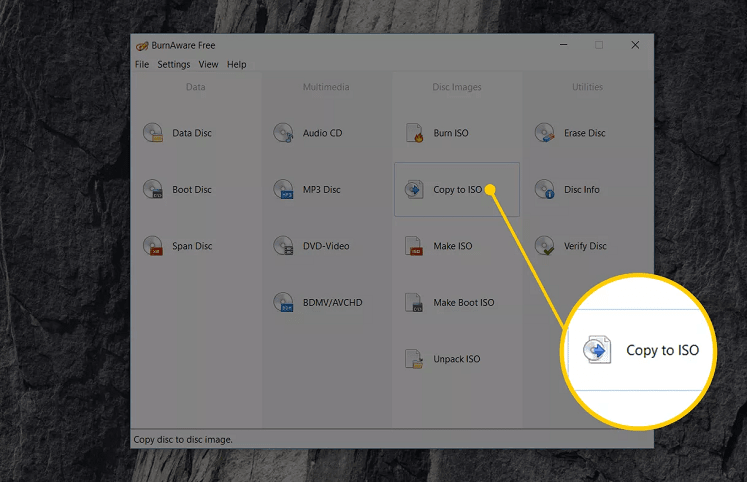Open the Help menu
The height and width of the screenshot is (482, 747).
tap(237, 64)
